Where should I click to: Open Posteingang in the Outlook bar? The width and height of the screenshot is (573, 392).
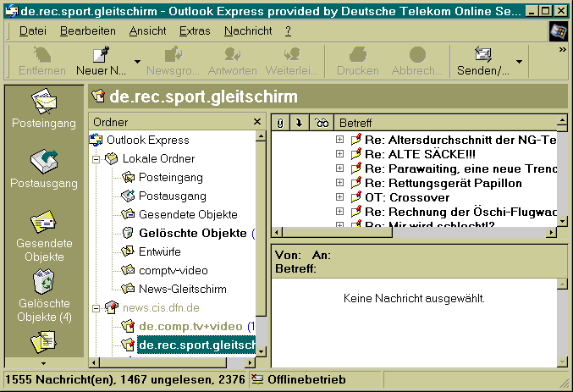pos(44,108)
